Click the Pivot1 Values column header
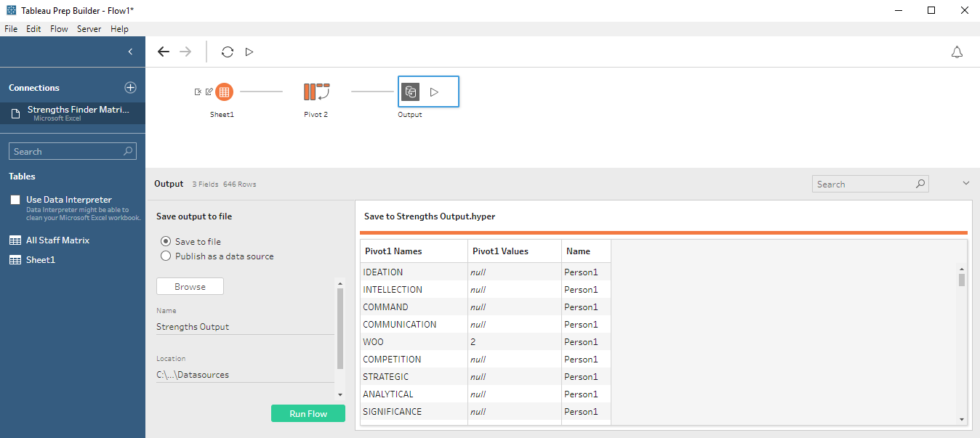980x438 pixels. click(515, 251)
